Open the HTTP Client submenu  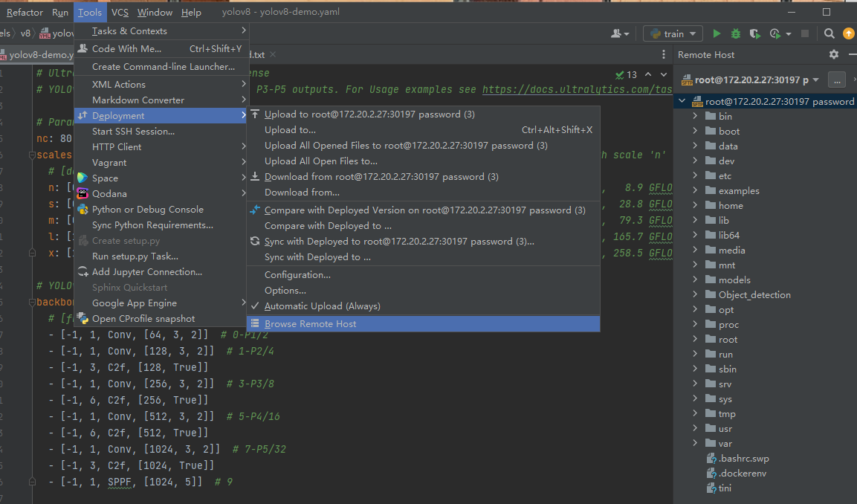click(x=161, y=146)
